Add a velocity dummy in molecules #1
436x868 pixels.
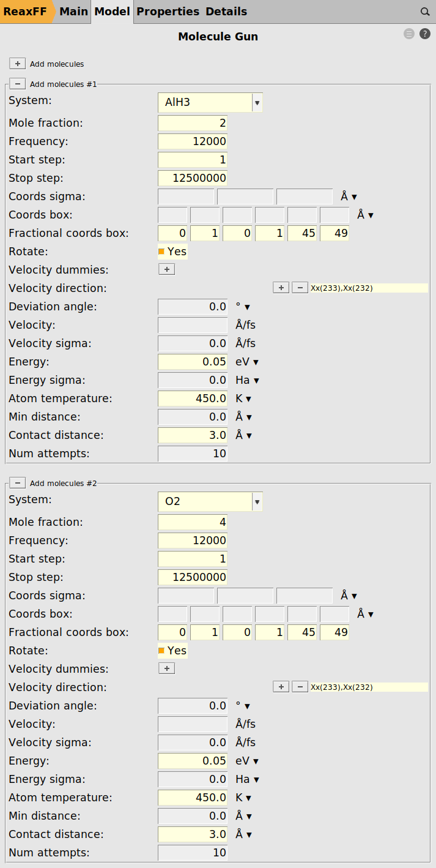166,269
